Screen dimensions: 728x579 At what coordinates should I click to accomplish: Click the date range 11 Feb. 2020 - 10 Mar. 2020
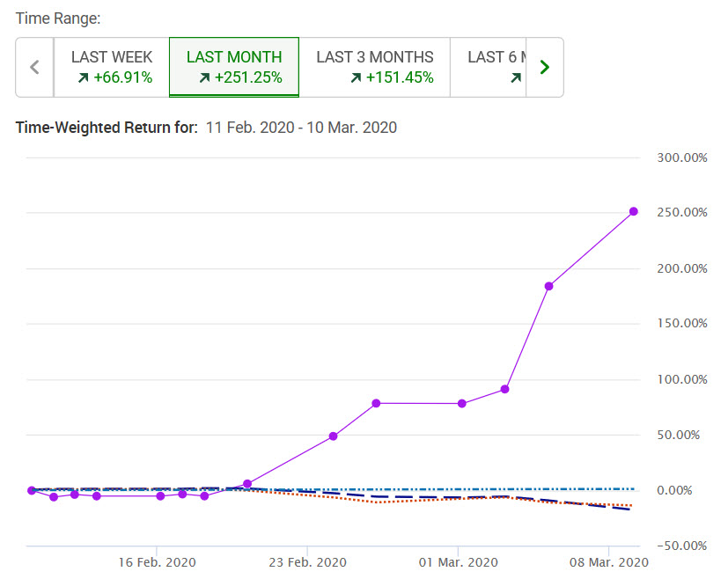coord(301,128)
